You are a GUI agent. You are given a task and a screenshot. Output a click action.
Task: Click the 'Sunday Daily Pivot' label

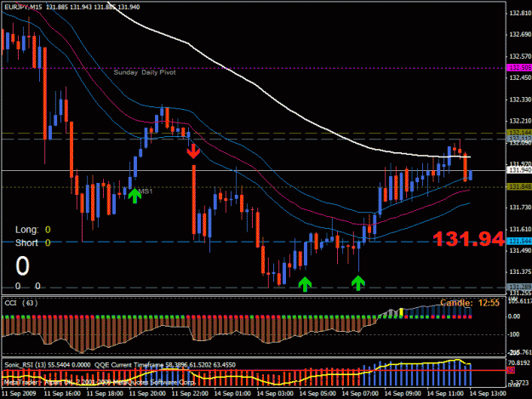pos(145,72)
